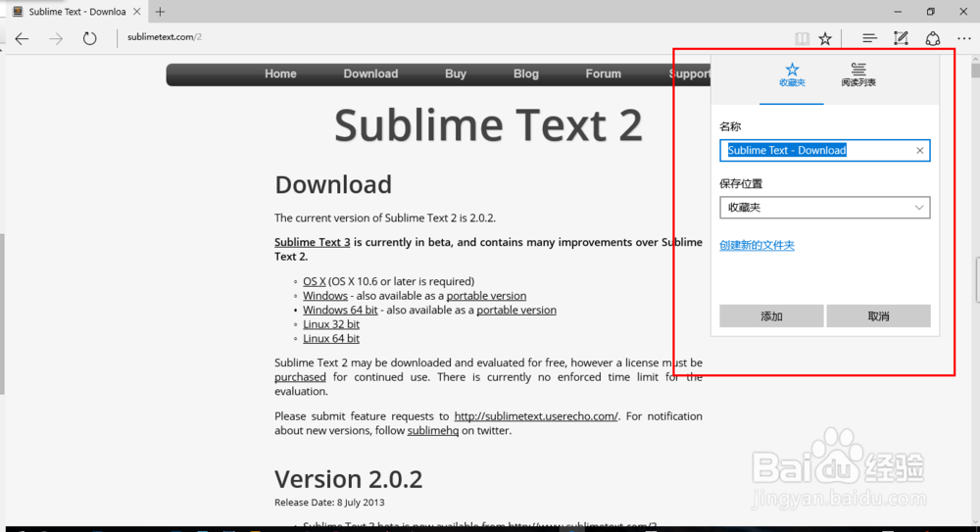Click the Sublime Text browser tab title
Viewport: 980px width, 532px height.
tap(76, 11)
